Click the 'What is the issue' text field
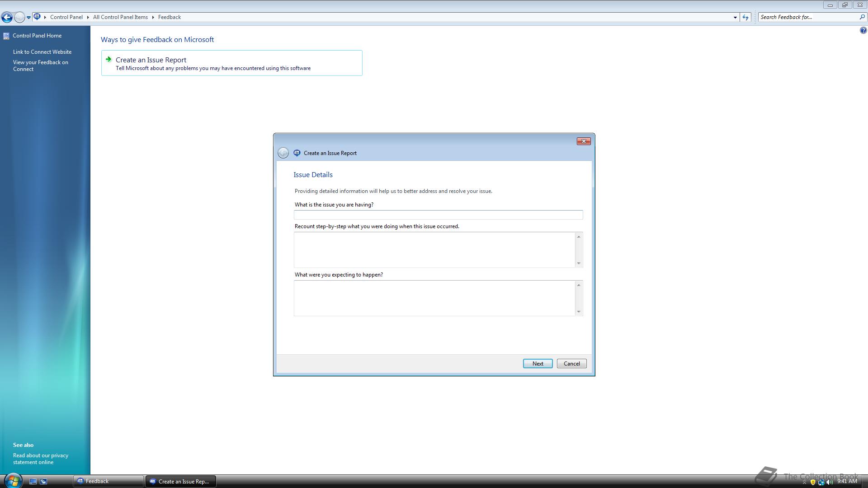Image resolution: width=868 pixels, height=488 pixels. (438, 215)
